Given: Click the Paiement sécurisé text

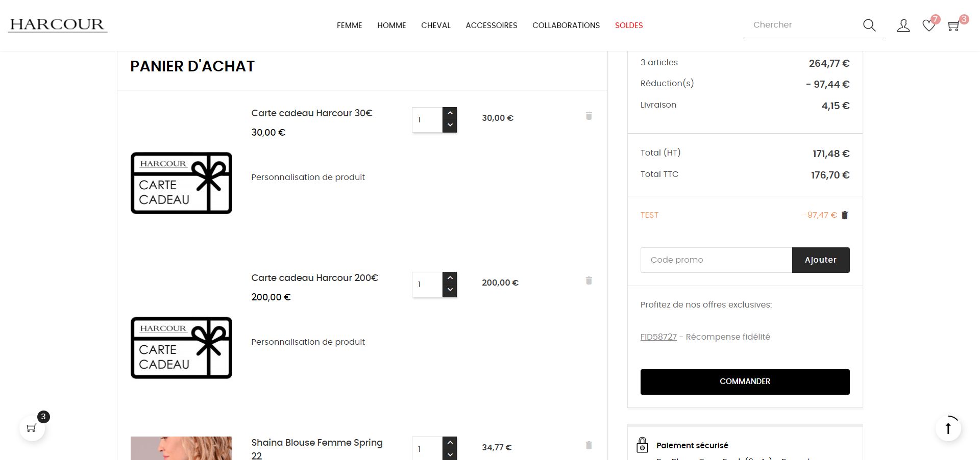Looking at the screenshot, I should [x=692, y=446].
